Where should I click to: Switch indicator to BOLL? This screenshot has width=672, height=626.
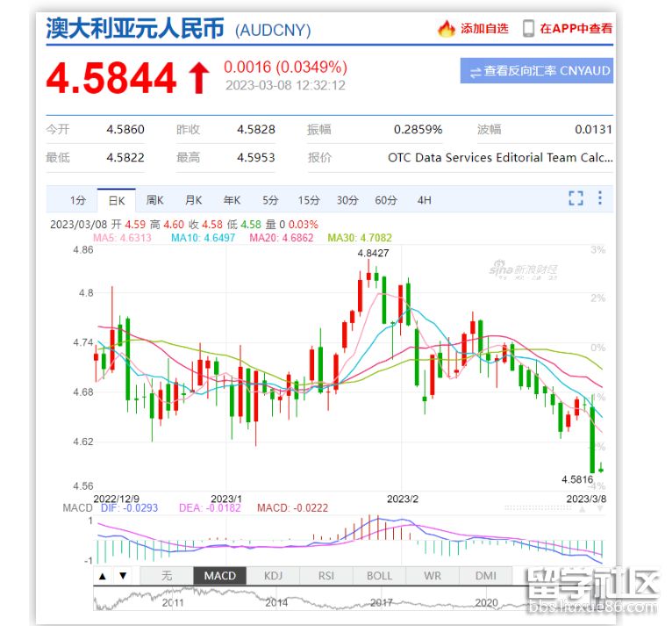pyautogui.click(x=379, y=576)
